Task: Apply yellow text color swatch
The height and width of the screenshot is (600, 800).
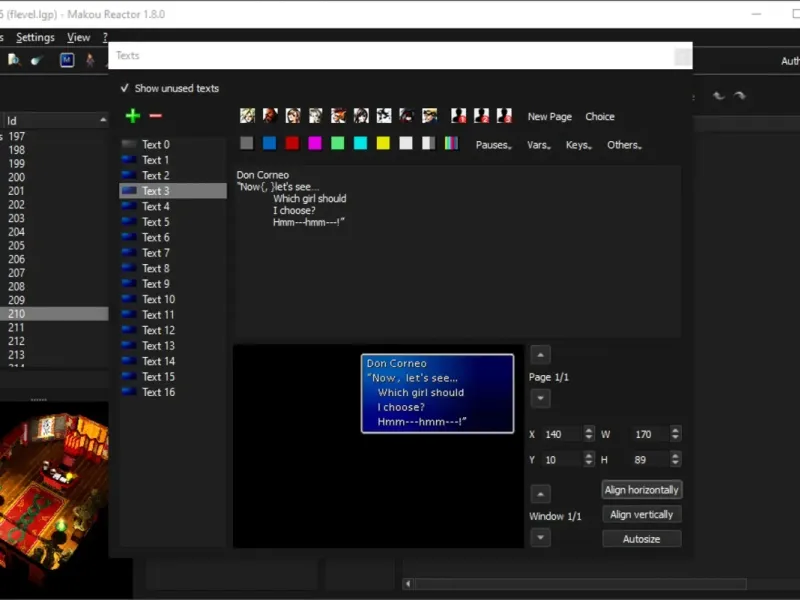Action: click(x=383, y=143)
